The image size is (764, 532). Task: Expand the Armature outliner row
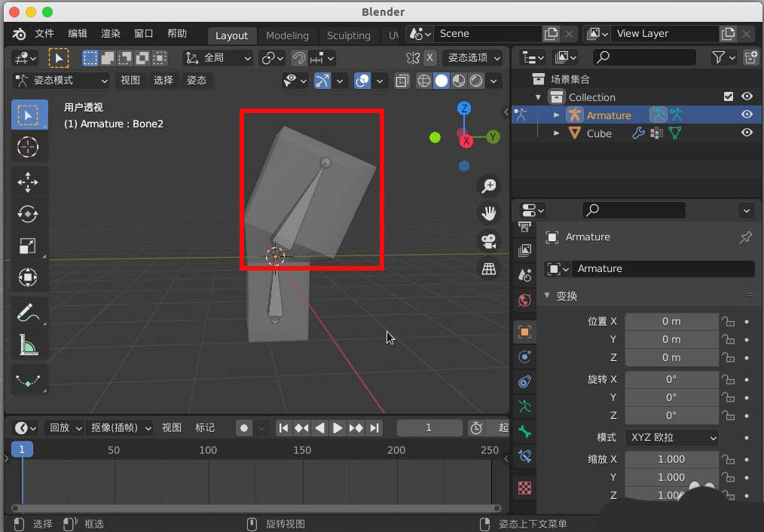click(x=557, y=115)
